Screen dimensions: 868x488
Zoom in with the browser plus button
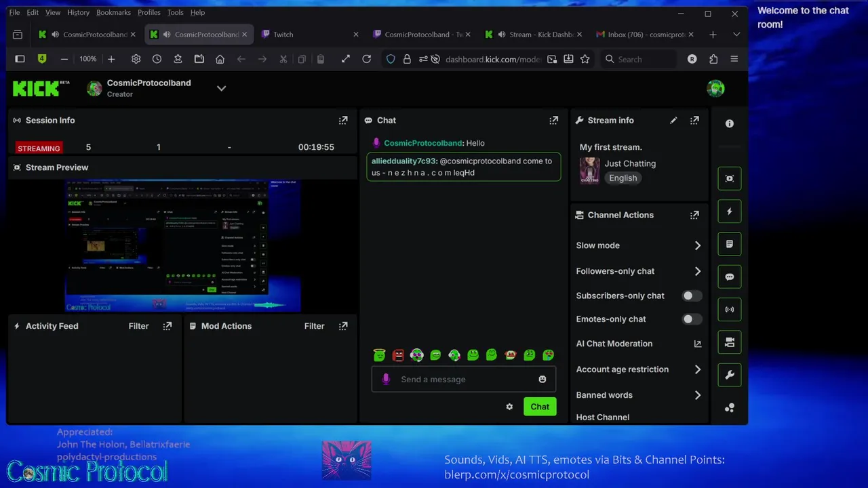pyautogui.click(x=111, y=59)
